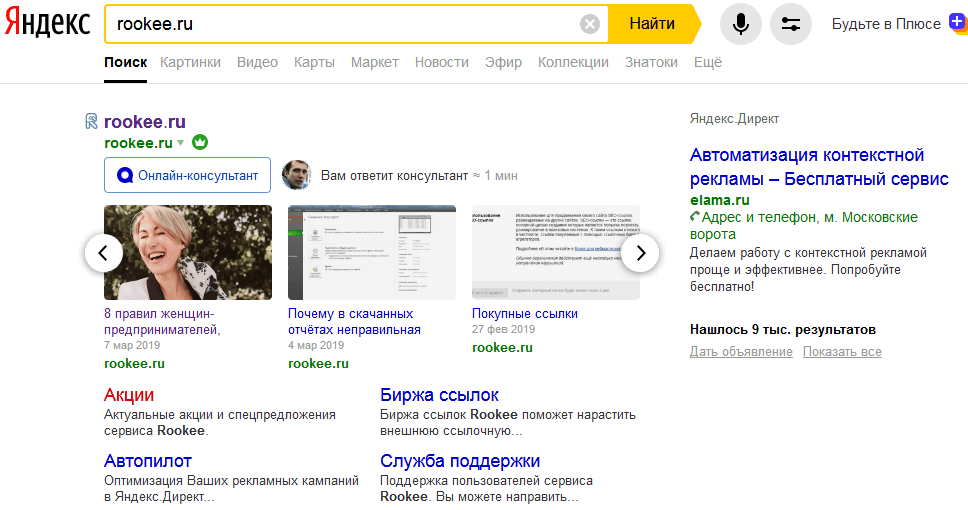Open the Будьте в Плюсе link
The height and width of the screenshot is (510, 968).
(x=886, y=24)
